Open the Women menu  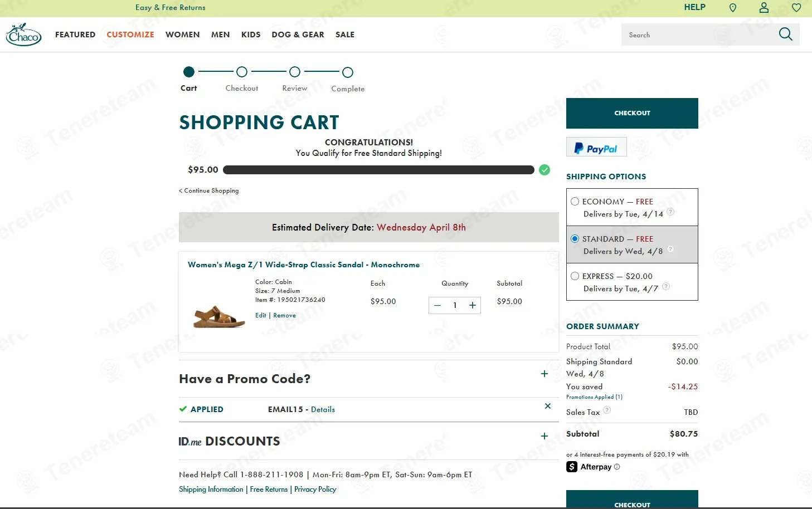click(183, 35)
